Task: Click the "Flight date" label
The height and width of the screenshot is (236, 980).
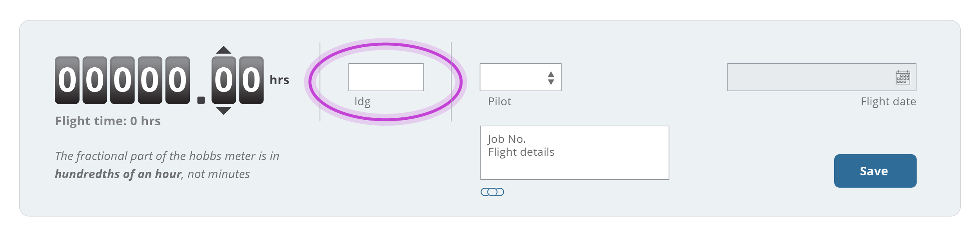Action: click(888, 102)
